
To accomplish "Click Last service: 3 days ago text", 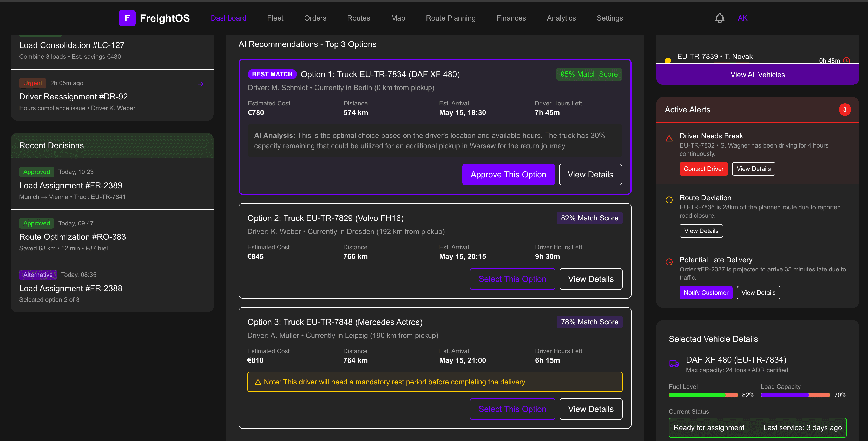I will (x=802, y=427).
